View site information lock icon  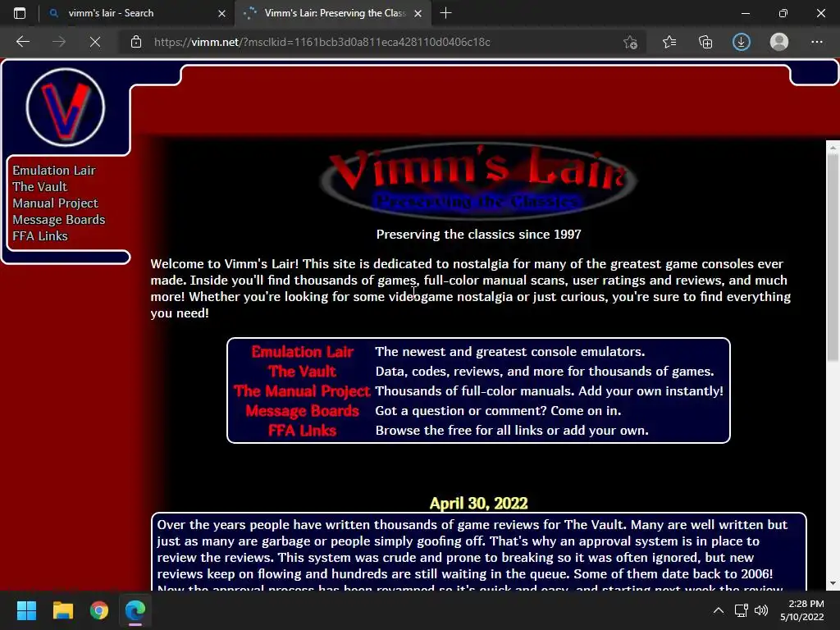136,42
